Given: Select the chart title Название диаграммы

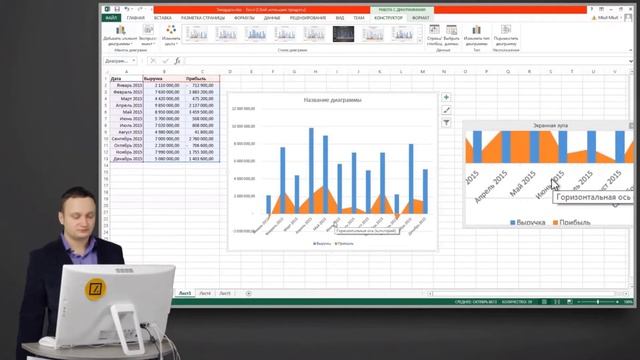Looking at the screenshot, I should 333,100.
